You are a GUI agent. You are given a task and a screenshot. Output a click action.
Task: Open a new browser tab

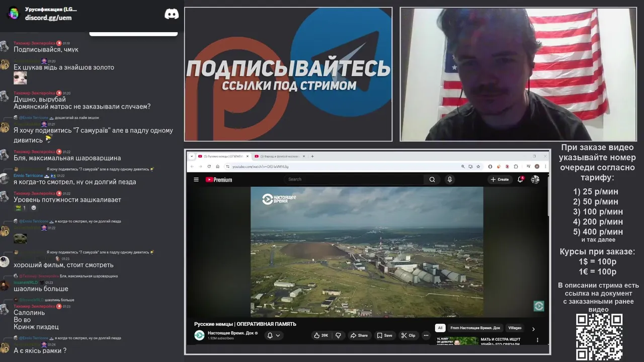[312, 156]
